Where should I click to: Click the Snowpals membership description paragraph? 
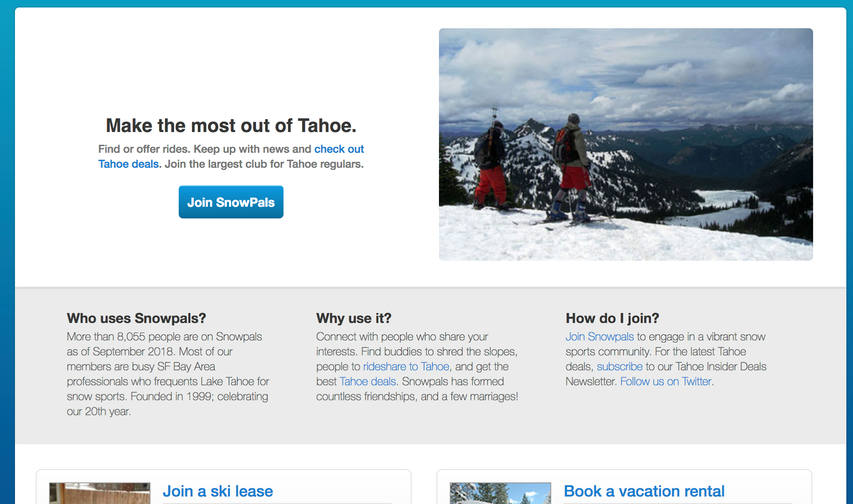(168, 374)
